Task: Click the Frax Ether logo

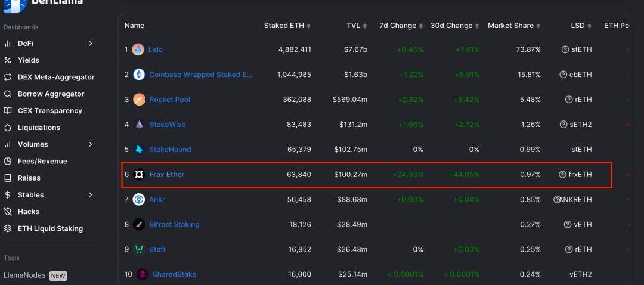Action: click(139, 175)
